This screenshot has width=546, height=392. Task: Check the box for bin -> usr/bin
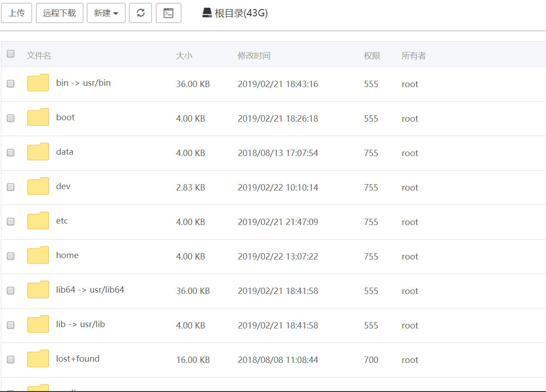11,83
